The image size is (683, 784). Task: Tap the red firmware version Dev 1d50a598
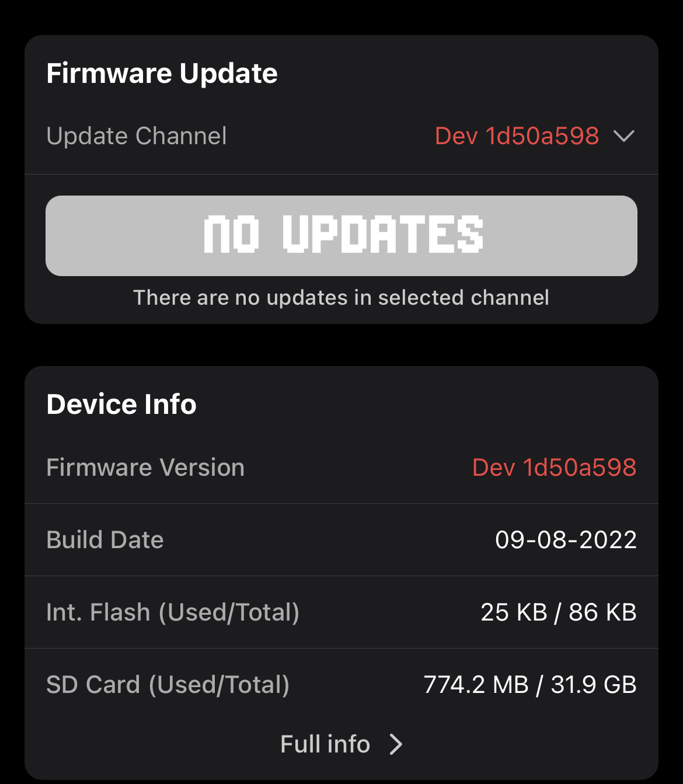555,466
